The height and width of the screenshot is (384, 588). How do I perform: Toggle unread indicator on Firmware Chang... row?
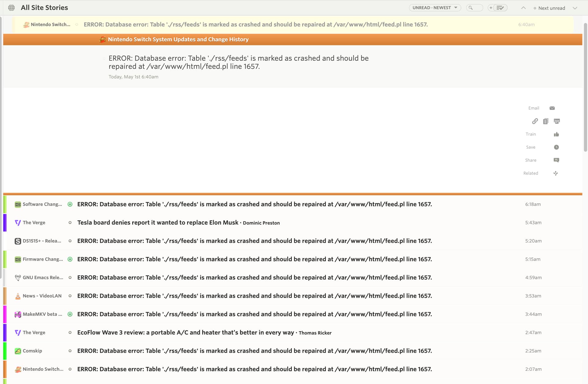tap(70, 259)
